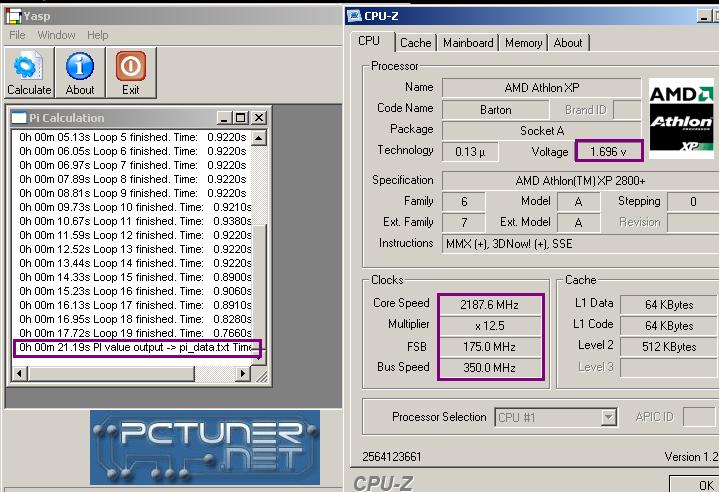The image size is (719, 492).
Task: Click the Pi log scroll right arrow
Action: pyautogui.click(x=243, y=374)
